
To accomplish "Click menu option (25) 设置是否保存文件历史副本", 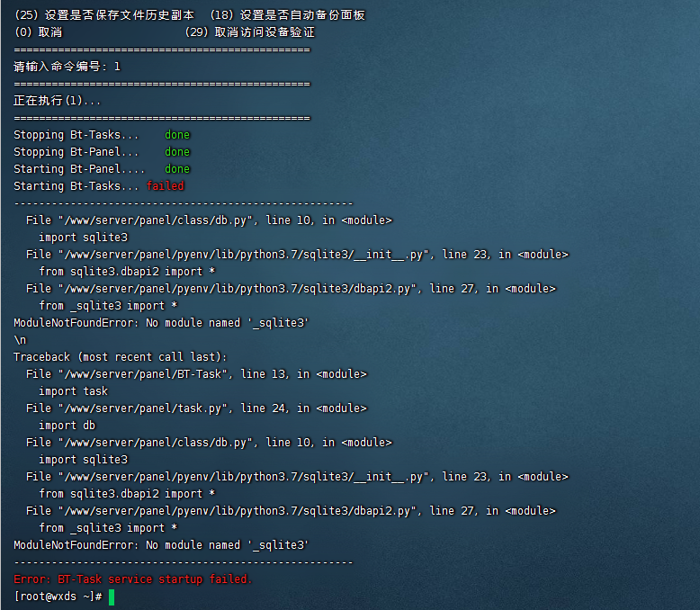I will pyautogui.click(x=104, y=15).
